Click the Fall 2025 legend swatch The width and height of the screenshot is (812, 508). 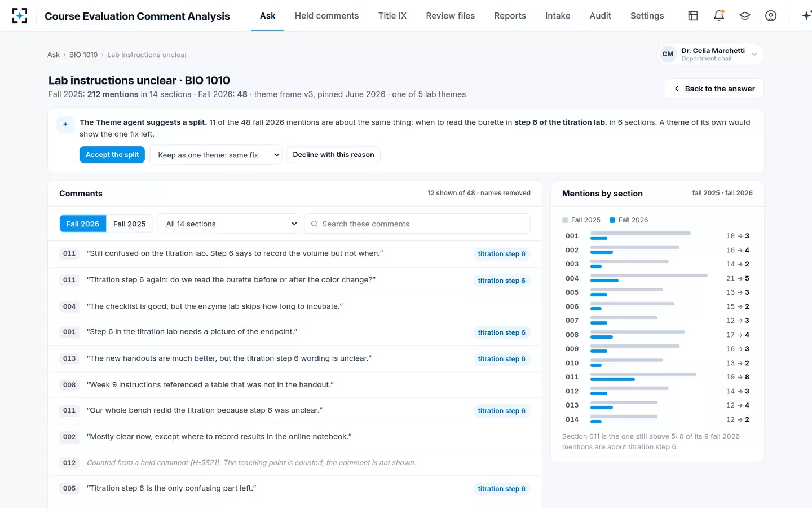tap(565, 220)
